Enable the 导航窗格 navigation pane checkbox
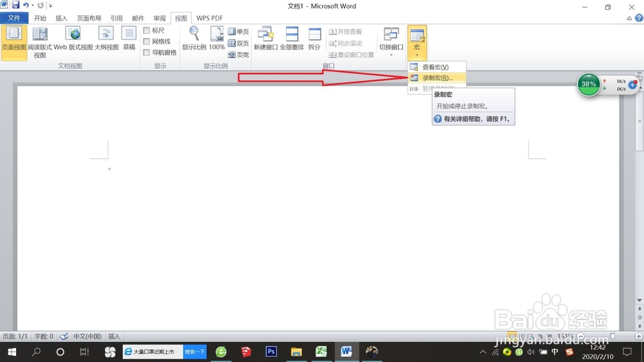 pos(147,53)
